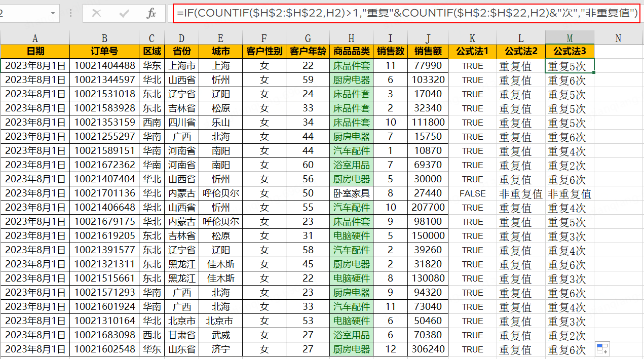Select order number 10021602548 cell
The width and height of the screenshot is (644, 359).
coord(104,349)
